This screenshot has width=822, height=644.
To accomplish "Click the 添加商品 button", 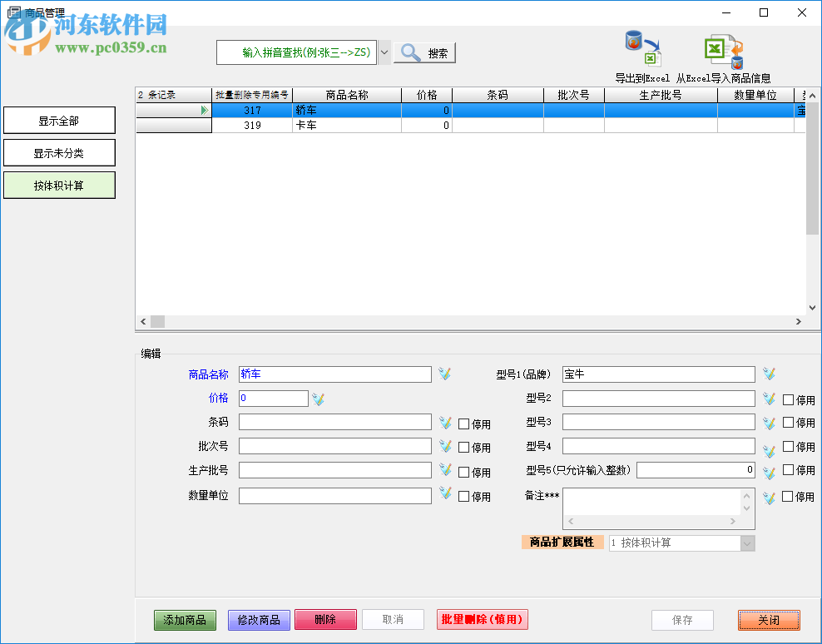I will [185, 620].
